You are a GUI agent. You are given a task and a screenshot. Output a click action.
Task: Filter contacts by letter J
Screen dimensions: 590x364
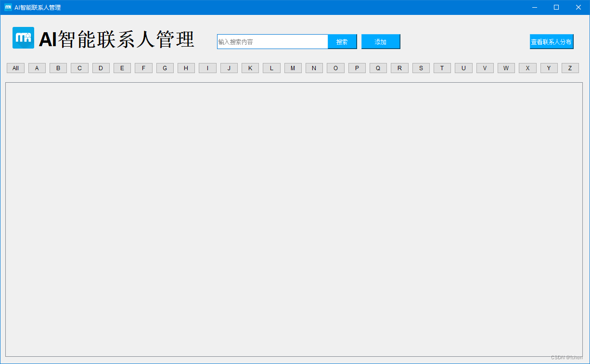pos(229,68)
